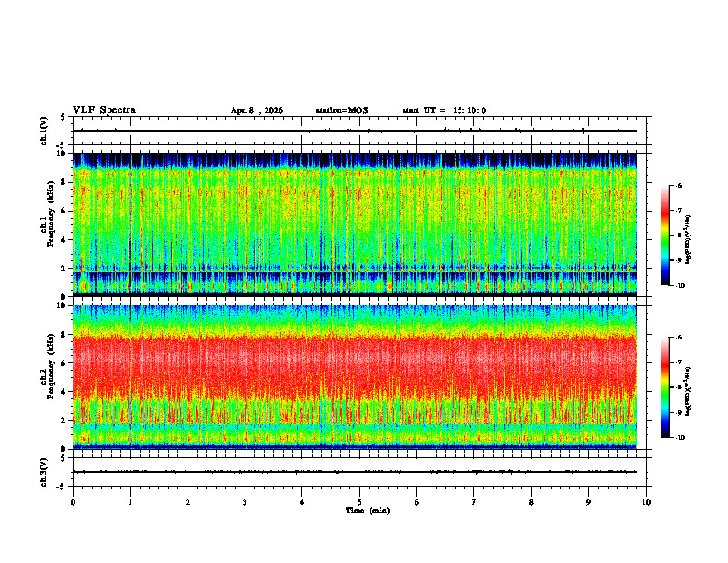Click the -10 label on ch.2 color bar
The image size is (728, 563).
[x=679, y=438]
